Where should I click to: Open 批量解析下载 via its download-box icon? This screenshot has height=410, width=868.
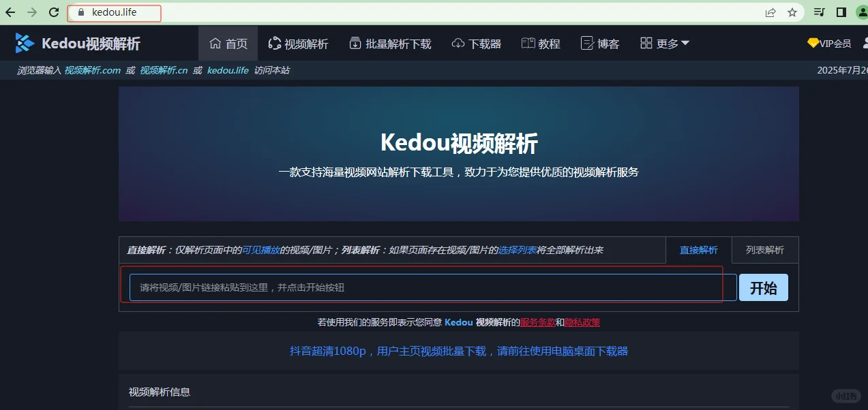point(355,42)
